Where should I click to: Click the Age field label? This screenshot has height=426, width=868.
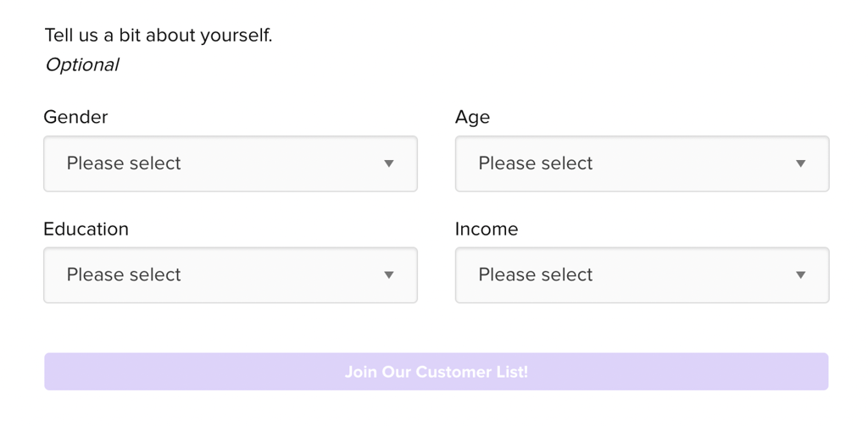[x=472, y=117]
